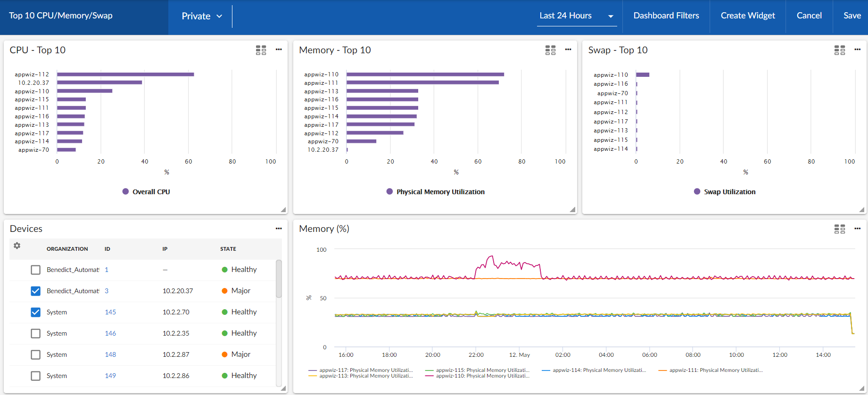Viewport: 868px width, 395px height.
Task: Uncheck device 10.2.20.37 checkbox
Action: [36, 291]
